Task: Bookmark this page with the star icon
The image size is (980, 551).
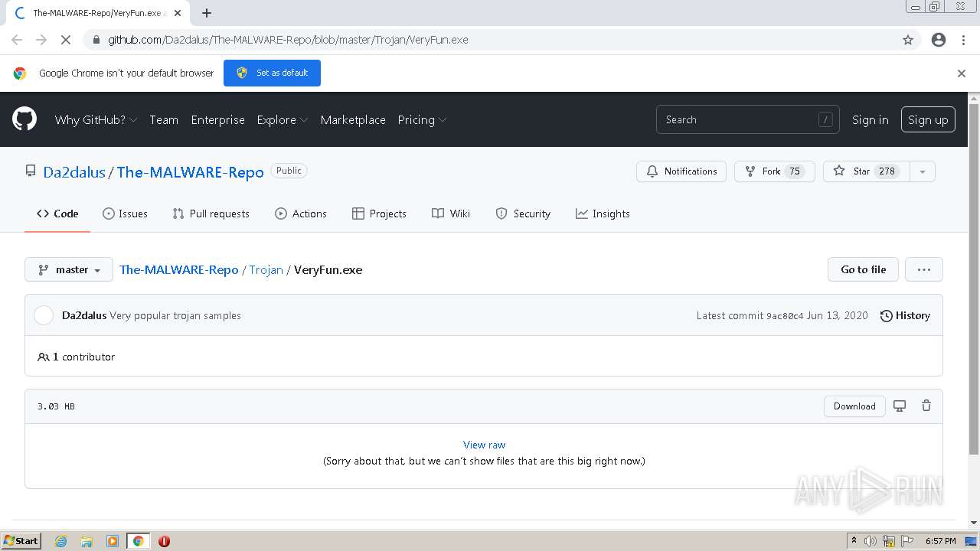Action: click(x=908, y=40)
